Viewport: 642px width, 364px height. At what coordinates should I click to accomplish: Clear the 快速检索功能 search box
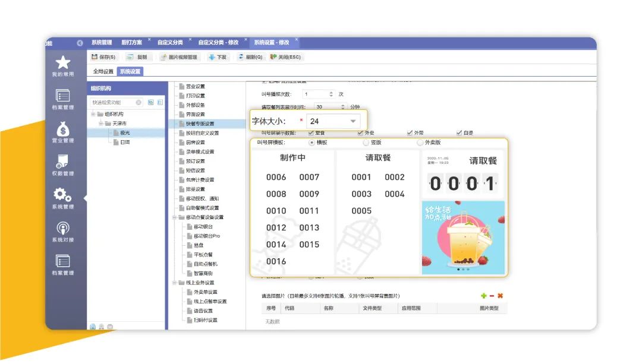[x=139, y=102]
